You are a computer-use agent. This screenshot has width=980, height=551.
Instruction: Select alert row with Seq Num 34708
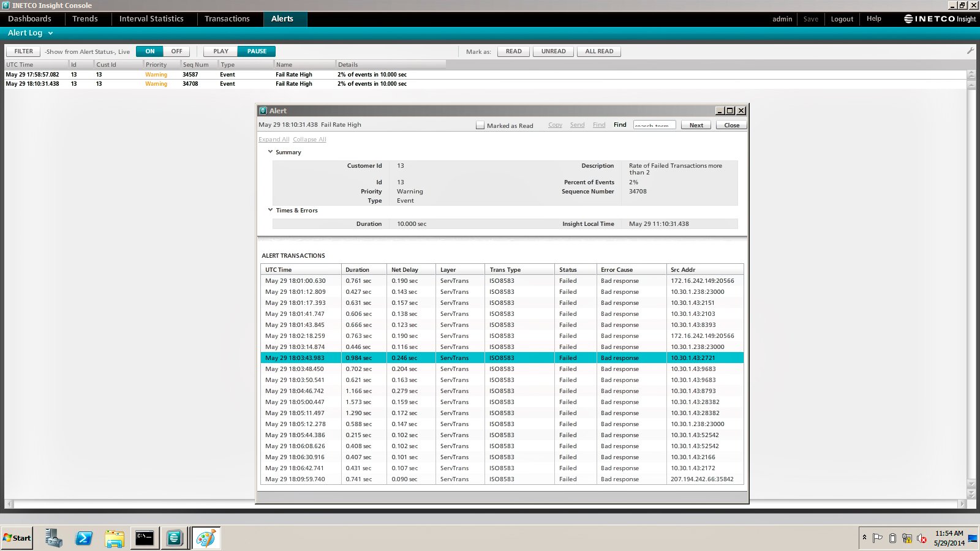coord(485,84)
